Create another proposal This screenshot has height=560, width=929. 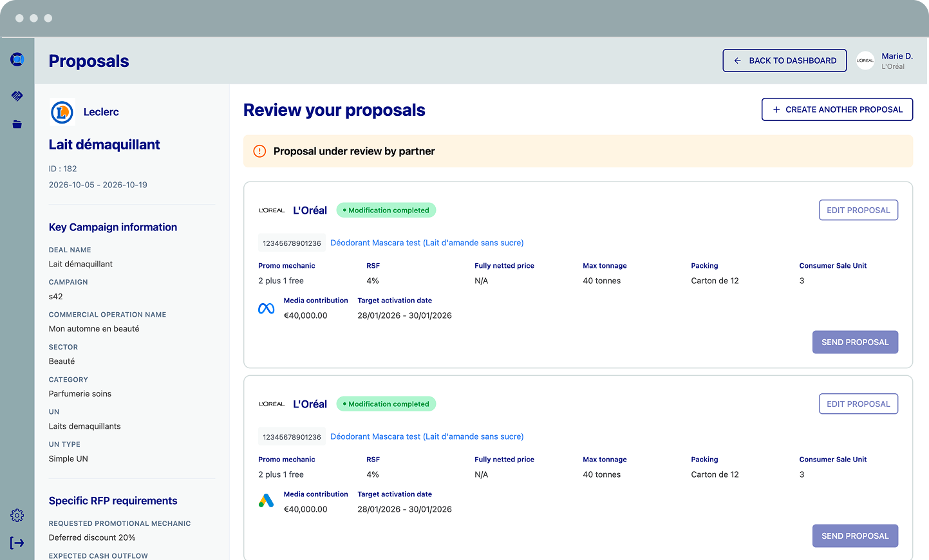[x=838, y=109]
